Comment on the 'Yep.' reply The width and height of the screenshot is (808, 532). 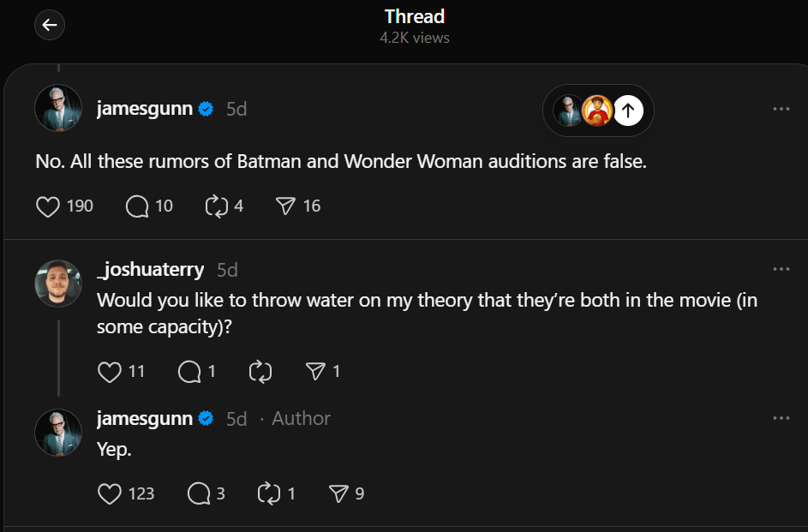(x=199, y=493)
